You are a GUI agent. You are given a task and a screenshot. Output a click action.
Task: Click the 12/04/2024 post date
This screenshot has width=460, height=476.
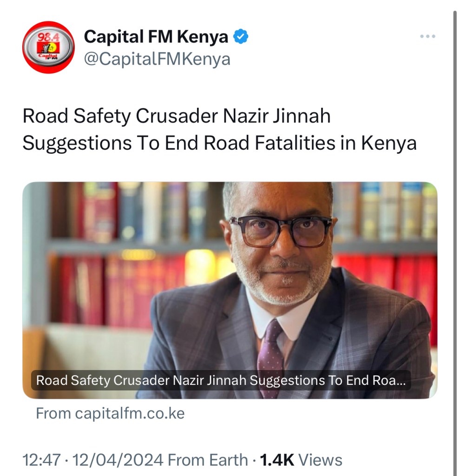coord(118,460)
